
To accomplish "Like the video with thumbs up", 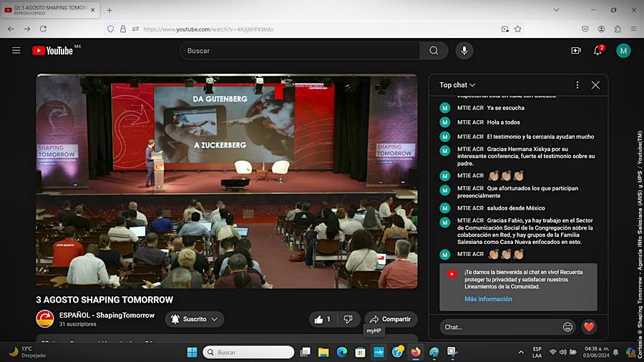I will (x=323, y=319).
